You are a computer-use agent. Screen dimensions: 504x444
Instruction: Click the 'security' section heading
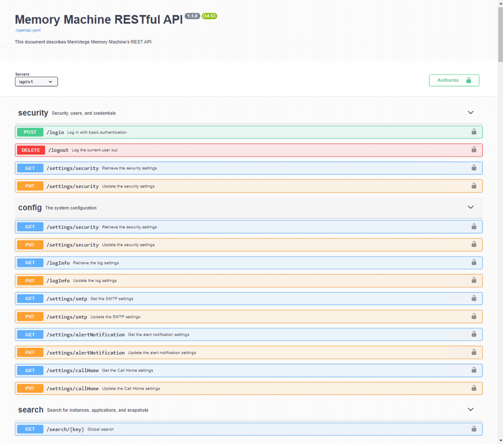click(x=33, y=113)
